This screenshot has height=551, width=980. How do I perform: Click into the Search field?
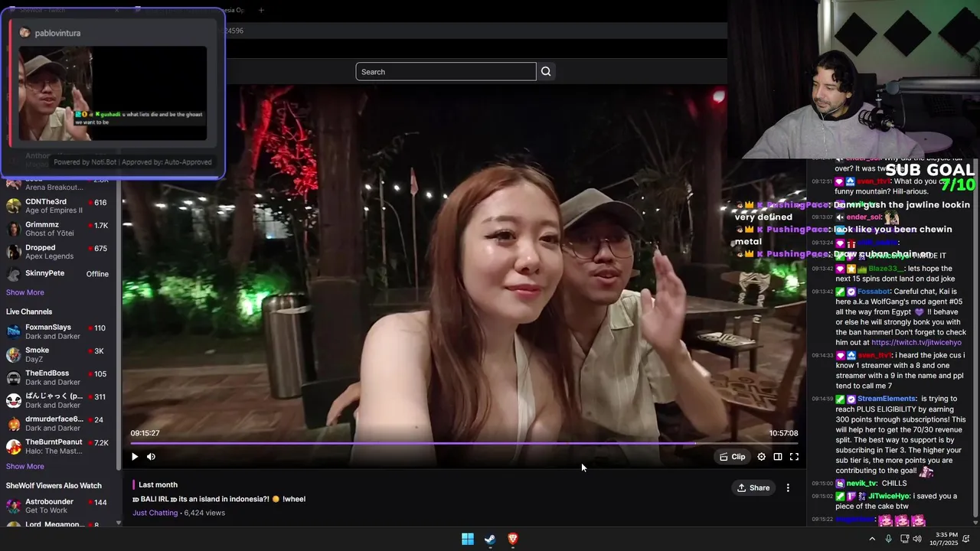pyautogui.click(x=446, y=72)
